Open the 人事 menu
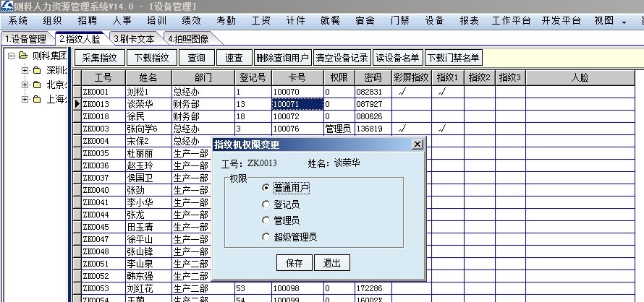 [x=122, y=20]
